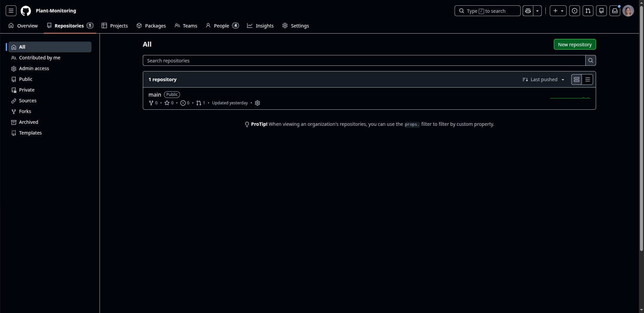Viewport: 644px width, 313px height.
Task: Select the All repositories filter
Action: pos(50,47)
